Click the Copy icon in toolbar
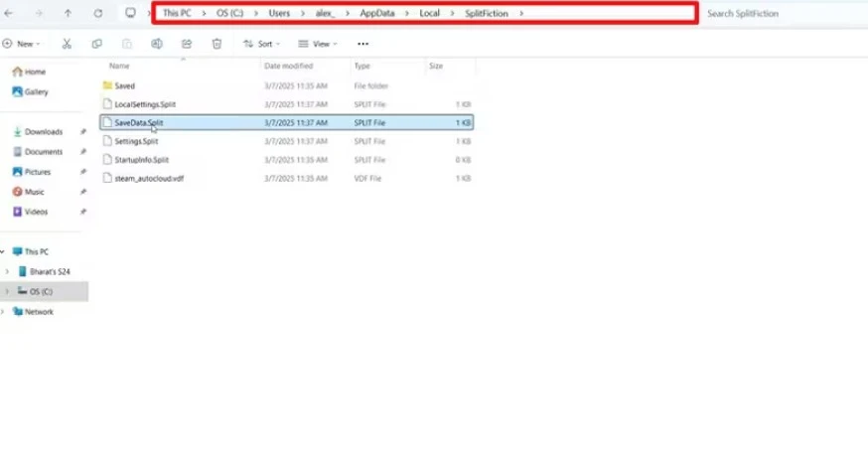The image size is (868, 465). 96,44
